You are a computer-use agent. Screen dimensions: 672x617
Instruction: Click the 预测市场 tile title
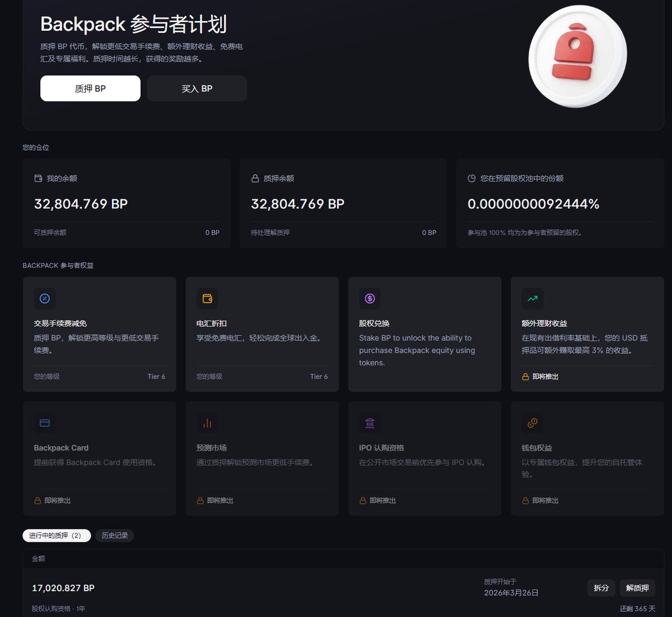212,448
